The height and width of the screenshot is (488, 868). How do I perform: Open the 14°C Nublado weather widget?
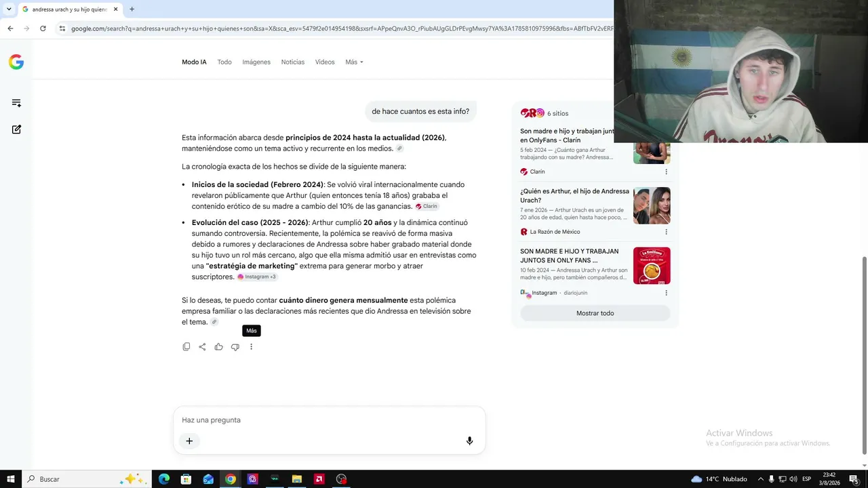pos(719,479)
